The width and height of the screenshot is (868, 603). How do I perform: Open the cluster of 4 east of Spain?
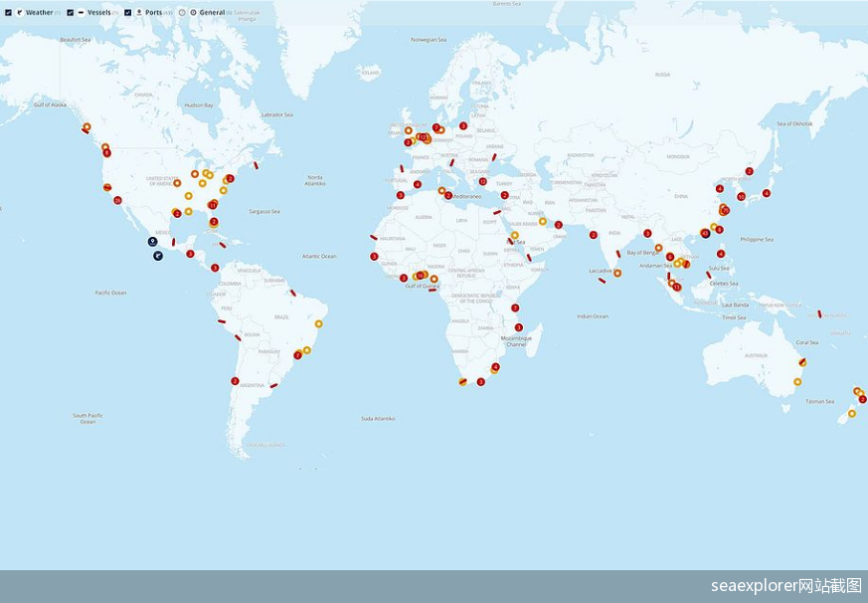[x=418, y=184]
